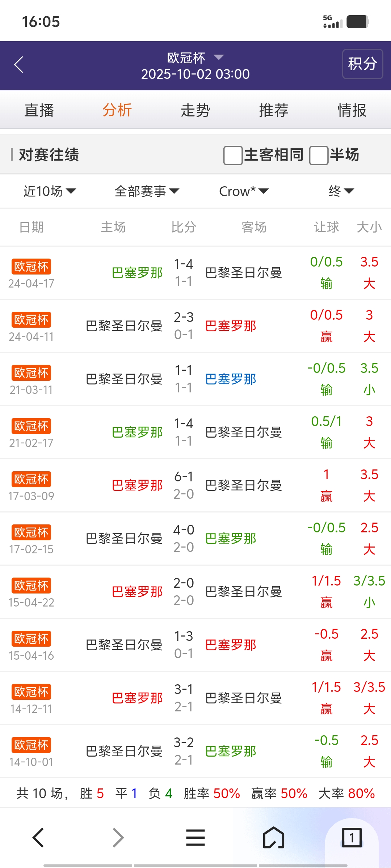Go forward with the bottom browser arrow

(118, 838)
